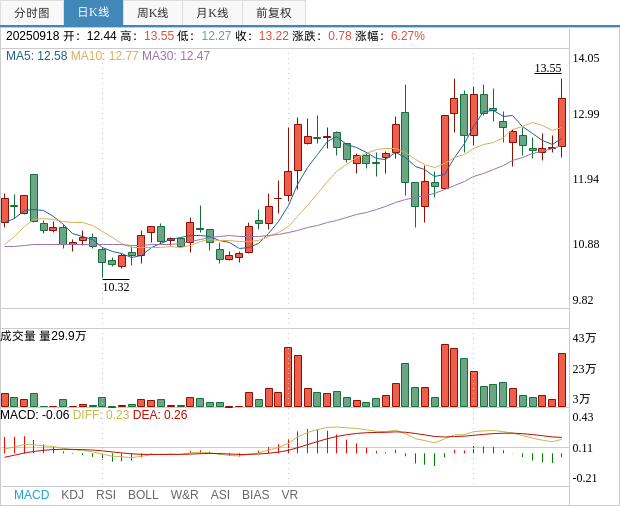Click the 10.32 low price label
The width and height of the screenshot is (620, 506).
click(116, 287)
